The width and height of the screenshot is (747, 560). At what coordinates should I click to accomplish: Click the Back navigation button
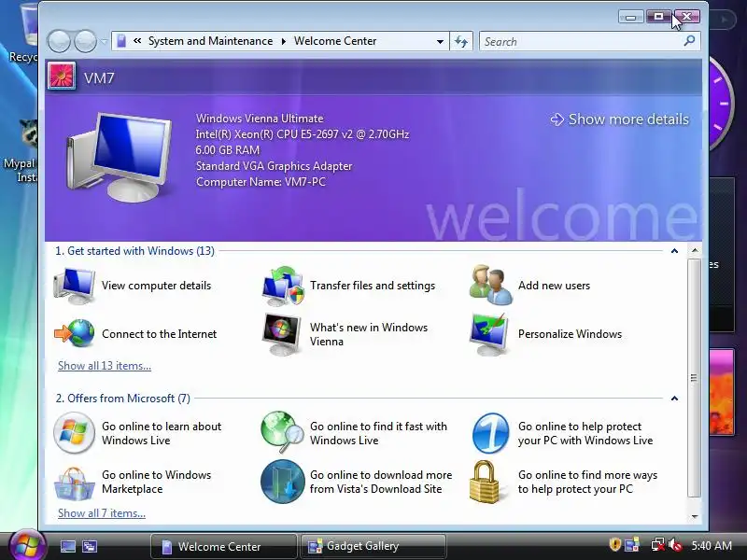click(x=59, y=41)
